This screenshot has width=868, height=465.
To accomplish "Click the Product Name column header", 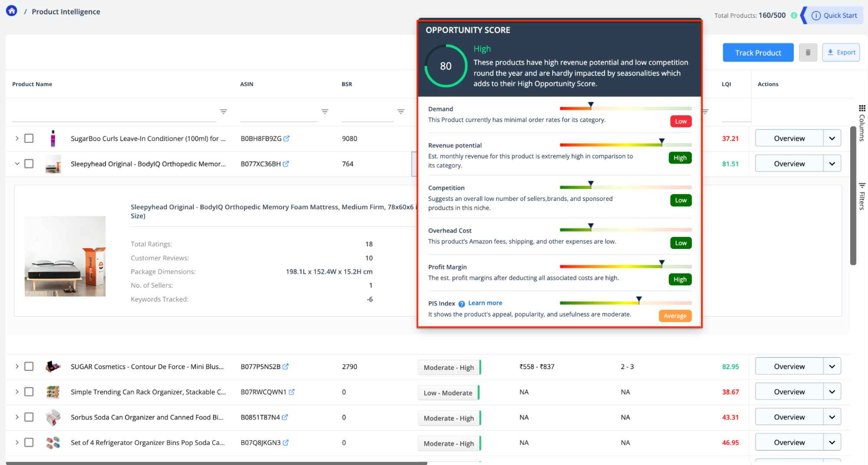I will (x=32, y=84).
